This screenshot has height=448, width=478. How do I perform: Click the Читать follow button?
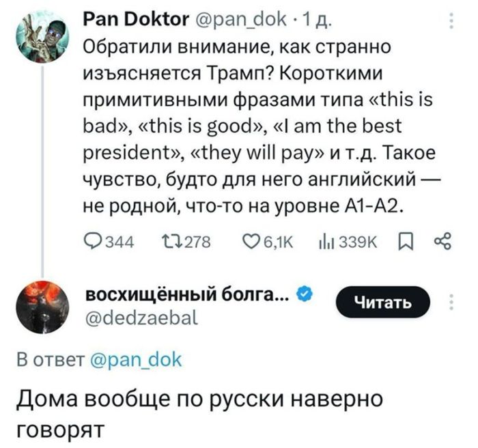click(x=381, y=302)
